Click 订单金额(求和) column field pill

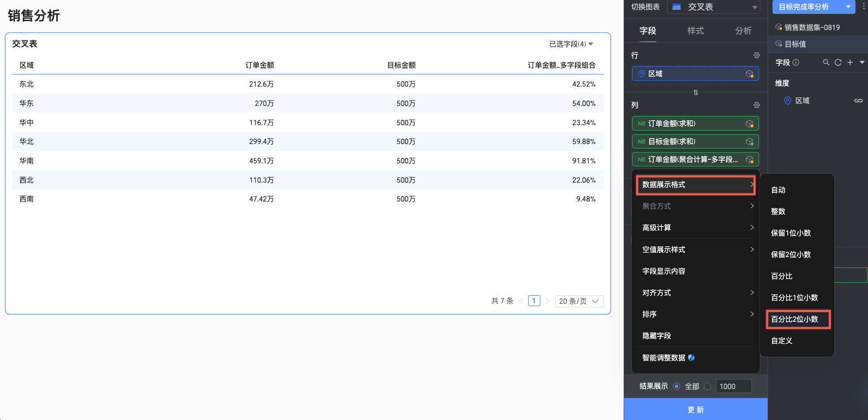tap(696, 123)
